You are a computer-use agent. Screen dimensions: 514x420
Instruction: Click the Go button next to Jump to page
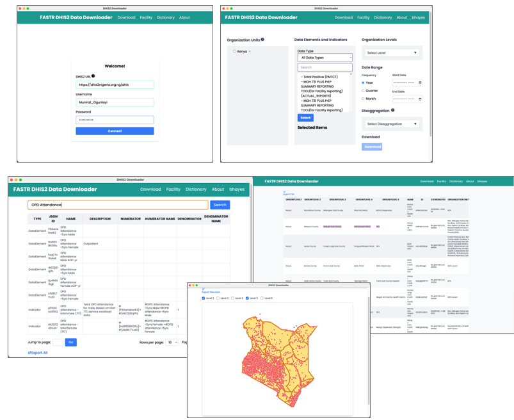71,343
